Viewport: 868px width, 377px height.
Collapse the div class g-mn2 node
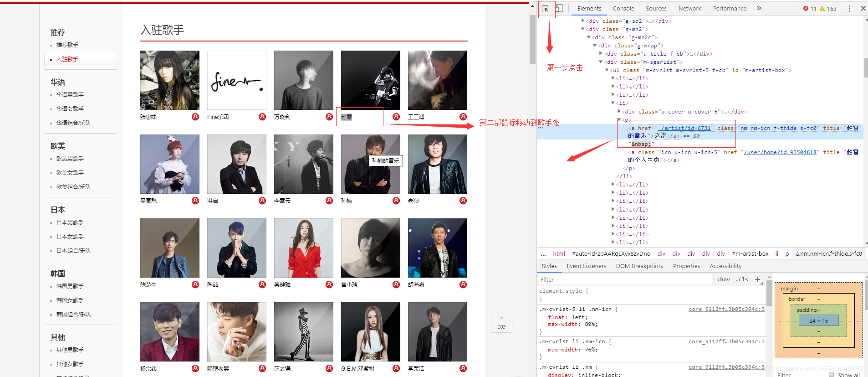(x=582, y=29)
